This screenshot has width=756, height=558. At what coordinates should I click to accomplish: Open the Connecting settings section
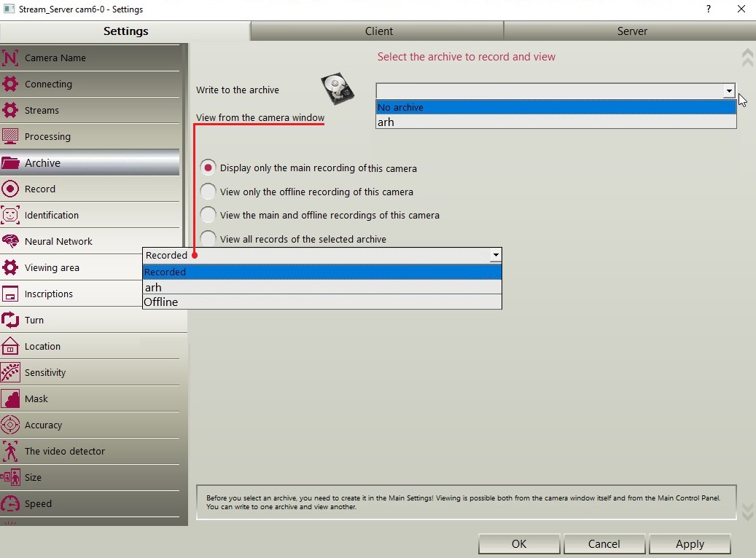[x=90, y=84]
